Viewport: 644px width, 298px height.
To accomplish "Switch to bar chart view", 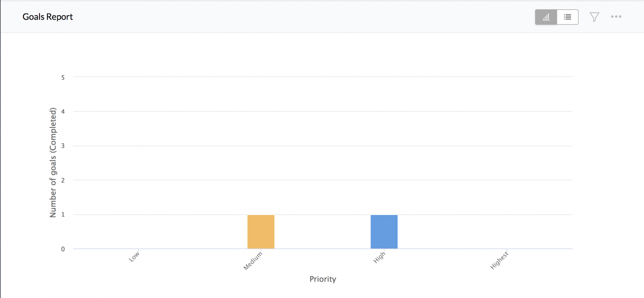I will pyautogui.click(x=546, y=17).
